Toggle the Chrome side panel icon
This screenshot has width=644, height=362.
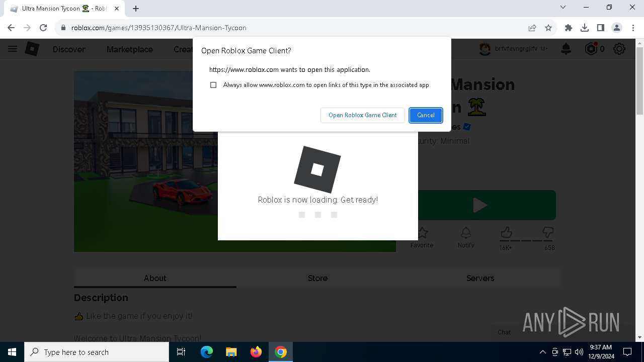tap(601, 28)
